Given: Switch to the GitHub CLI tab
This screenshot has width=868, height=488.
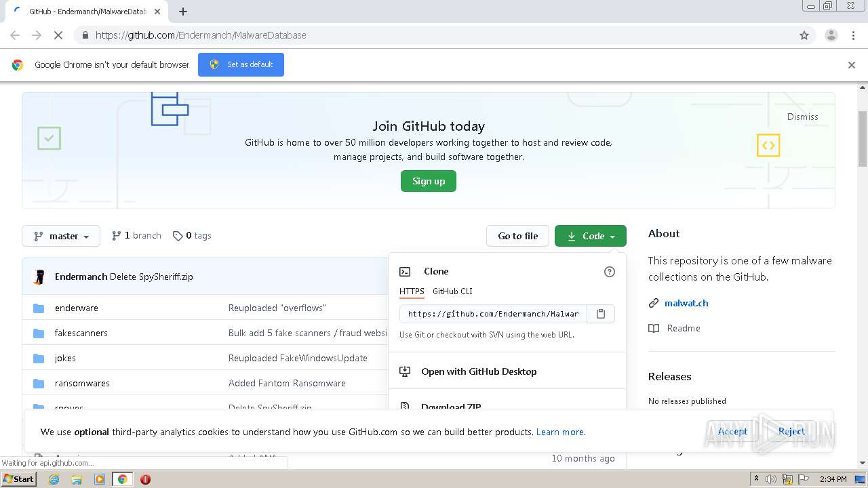Looking at the screenshot, I should [452, 291].
